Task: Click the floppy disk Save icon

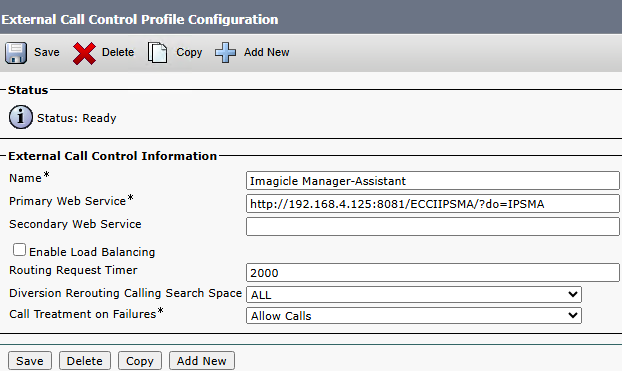Action: (x=16, y=53)
